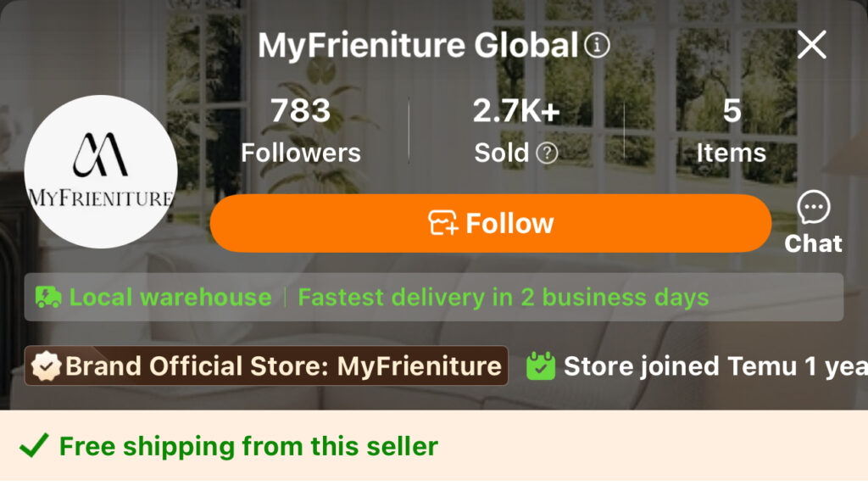Viewport: 868px width, 491px height.
Task: Click the store-plus icon inside Follow button
Action: 443,223
